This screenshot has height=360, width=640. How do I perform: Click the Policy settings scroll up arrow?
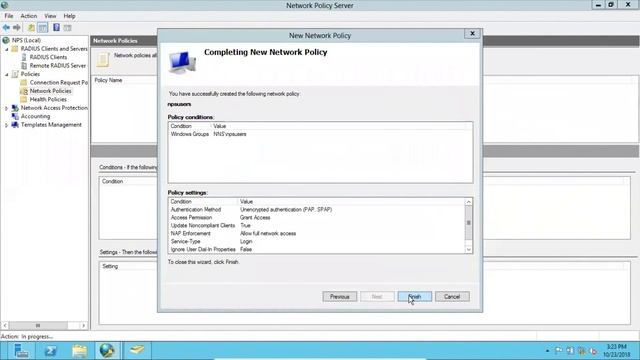(x=469, y=202)
